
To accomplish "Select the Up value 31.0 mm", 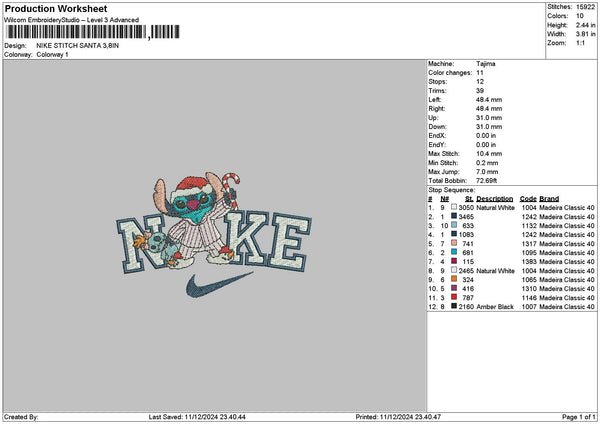I will pos(489,118).
